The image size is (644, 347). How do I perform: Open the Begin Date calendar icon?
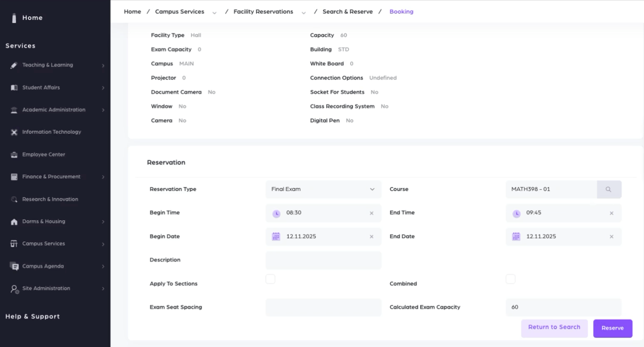pyautogui.click(x=276, y=236)
